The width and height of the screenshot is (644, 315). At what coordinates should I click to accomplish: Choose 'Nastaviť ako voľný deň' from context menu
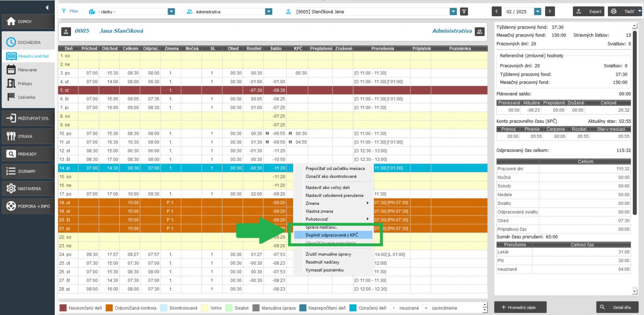click(328, 187)
